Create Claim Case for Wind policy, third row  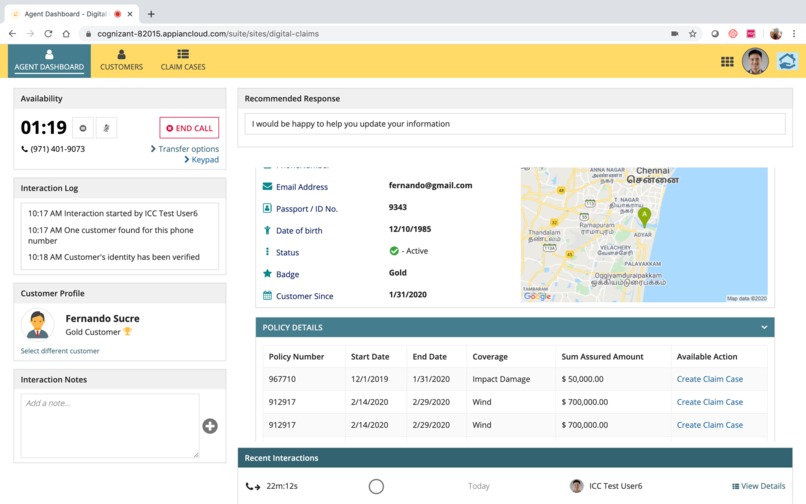[709, 425]
